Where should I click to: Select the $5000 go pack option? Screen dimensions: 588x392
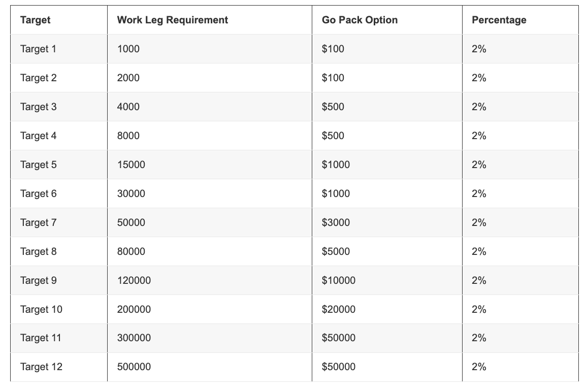click(336, 251)
